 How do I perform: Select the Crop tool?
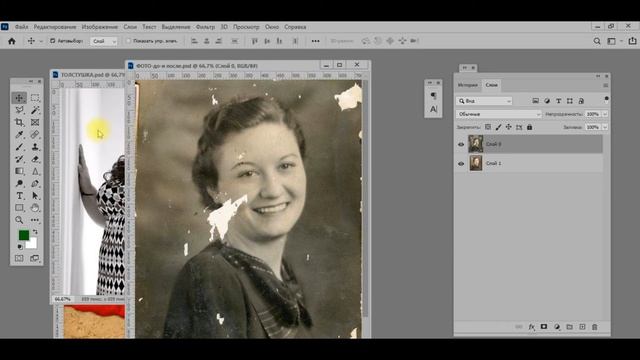click(19, 122)
